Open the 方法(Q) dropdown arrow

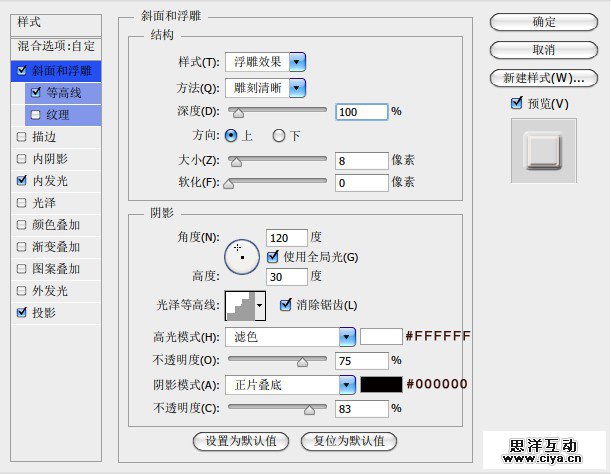pos(297,88)
